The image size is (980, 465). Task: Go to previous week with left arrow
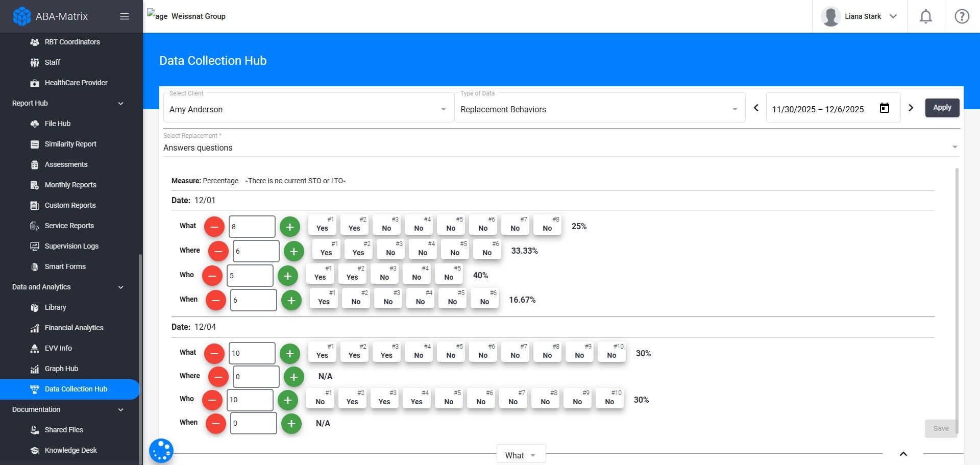coord(756,108)
